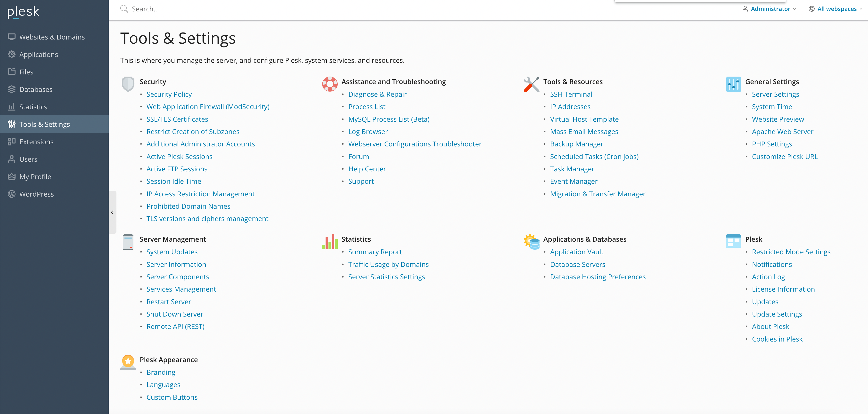Open Log Browser

click(368, 132)
